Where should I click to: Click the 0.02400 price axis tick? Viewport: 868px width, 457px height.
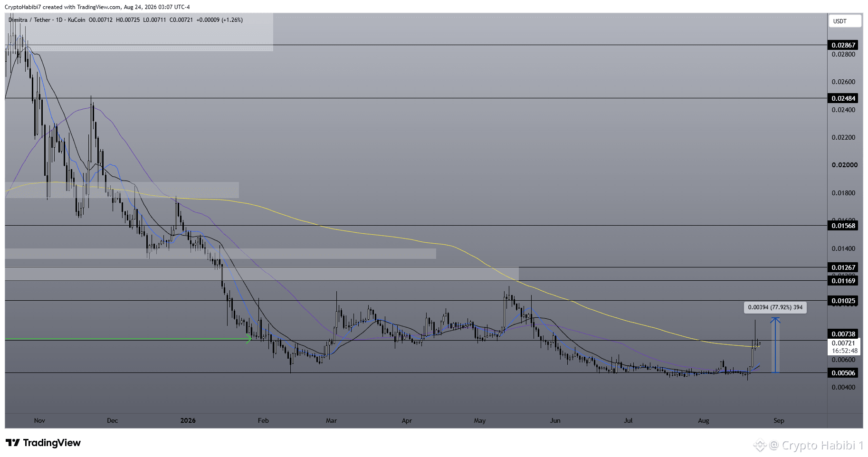click(843, 110)
